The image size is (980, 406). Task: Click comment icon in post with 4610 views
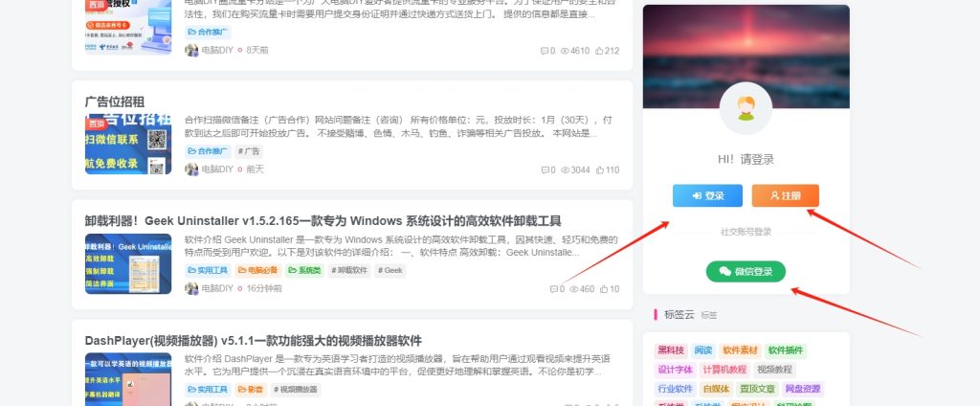[x=544, y=51]
